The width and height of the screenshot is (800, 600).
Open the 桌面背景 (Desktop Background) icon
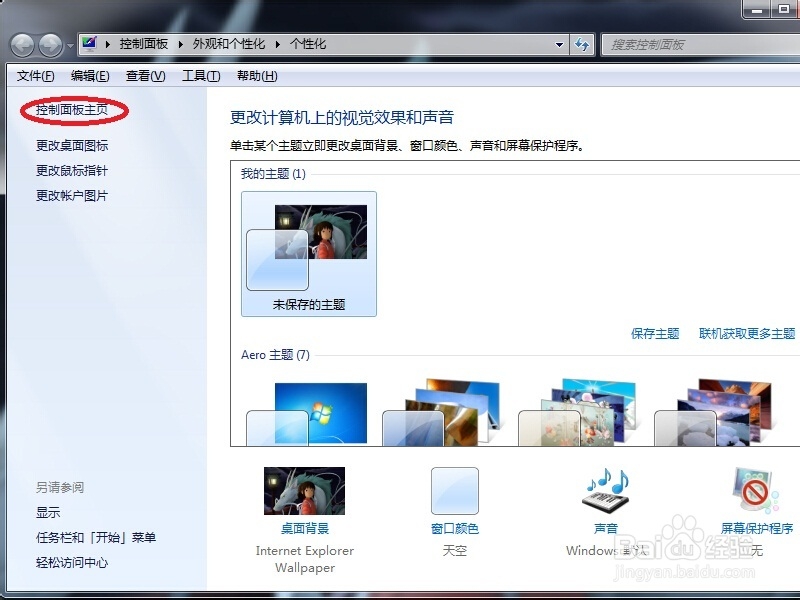304,492
